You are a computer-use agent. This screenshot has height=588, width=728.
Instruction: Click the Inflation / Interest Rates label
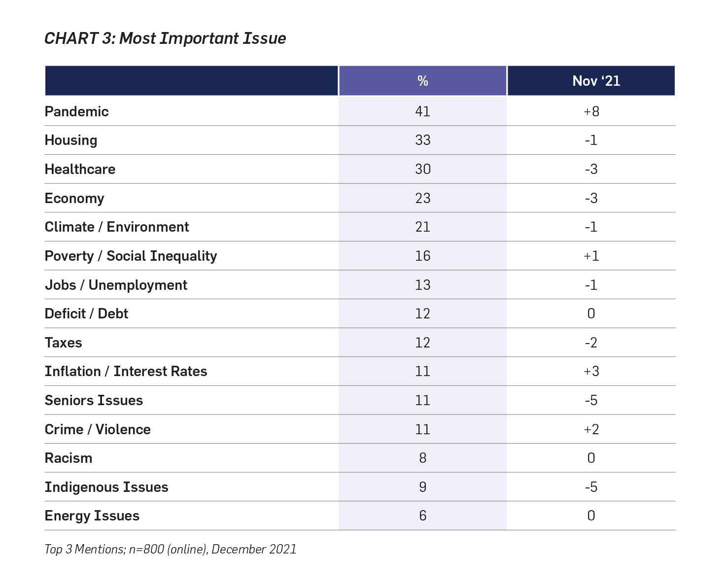coord(126,372)
